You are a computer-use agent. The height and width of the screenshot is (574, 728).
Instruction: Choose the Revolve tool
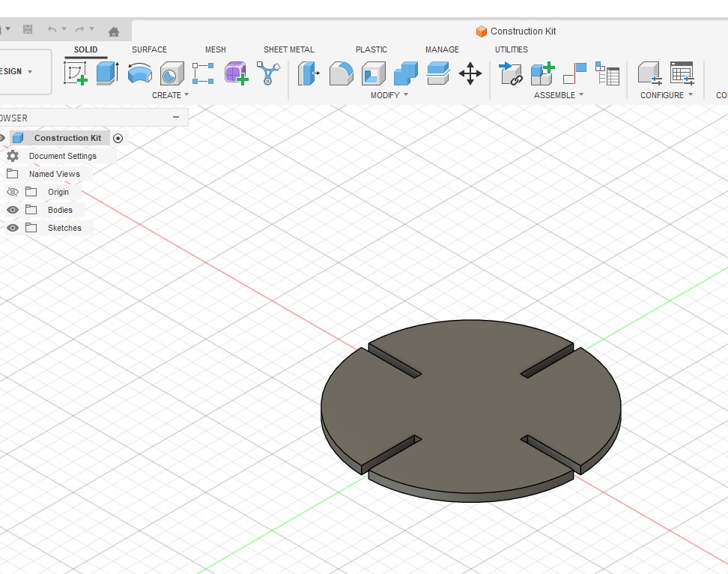pos(140,73)
